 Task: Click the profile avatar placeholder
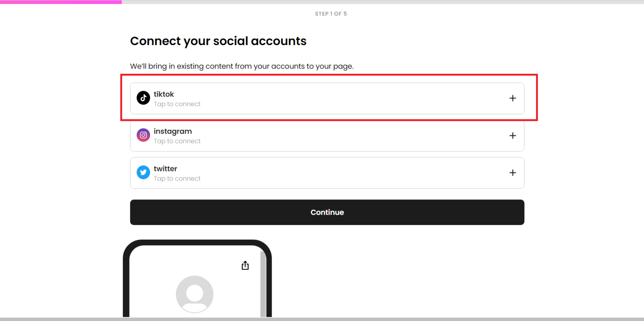194,294
